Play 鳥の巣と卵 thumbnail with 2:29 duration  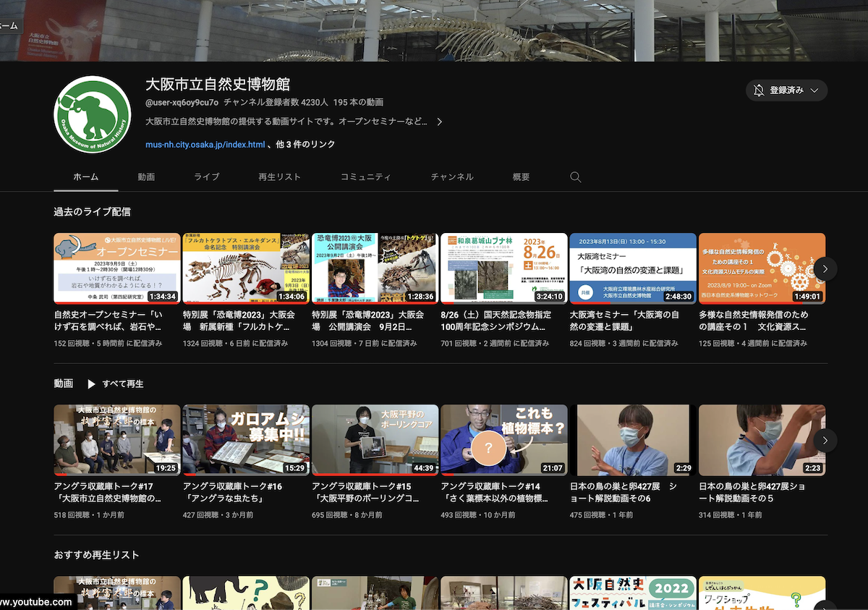tap(633, 440)
